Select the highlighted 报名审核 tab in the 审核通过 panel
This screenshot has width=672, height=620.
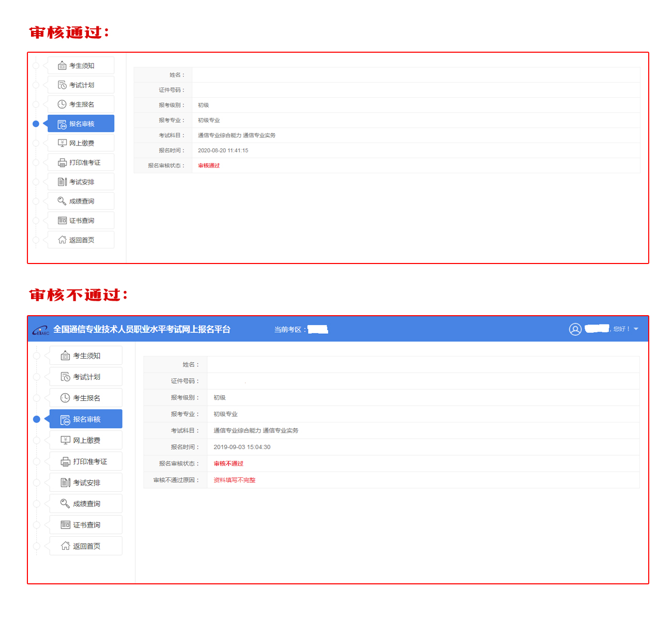pos(81,124)
